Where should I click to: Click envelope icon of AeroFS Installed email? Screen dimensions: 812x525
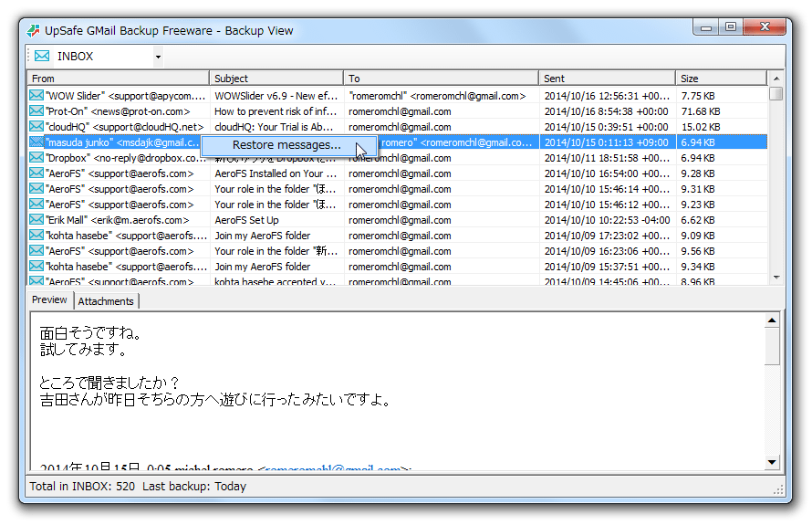point(36,173)
